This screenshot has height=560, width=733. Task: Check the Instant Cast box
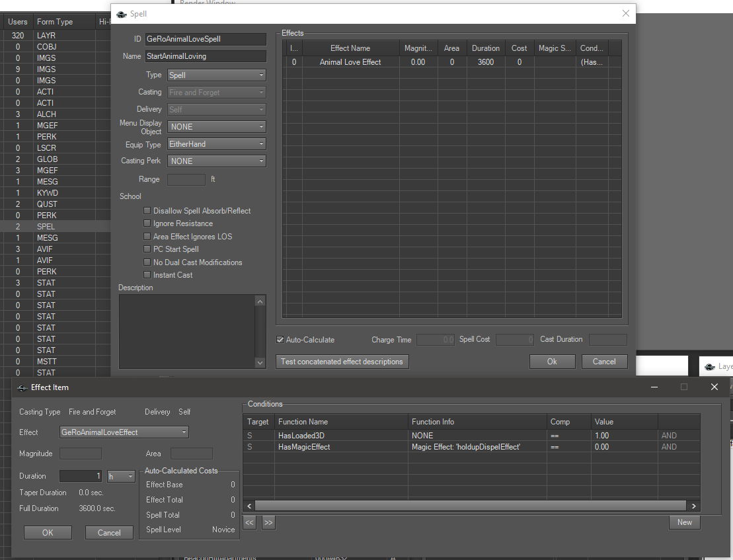[147, 275]
